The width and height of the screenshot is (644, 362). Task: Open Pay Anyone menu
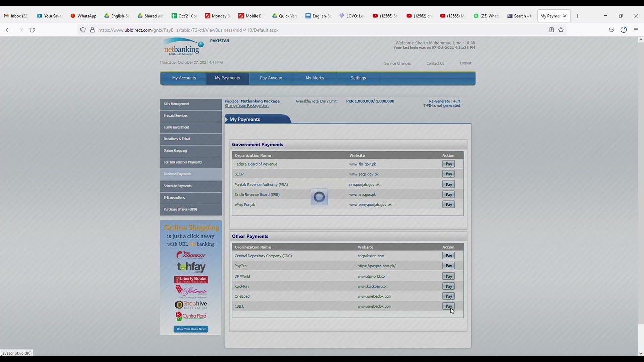point(271,78)
